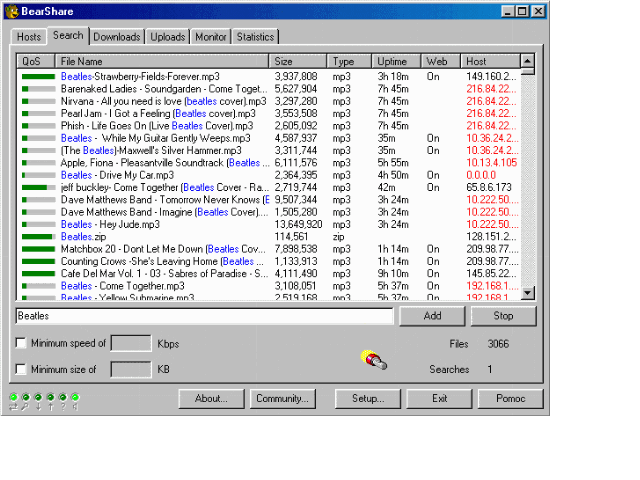Click the flashlight search animation icon
Viewport: 640px width, 480px height.
tap(374, 360)
